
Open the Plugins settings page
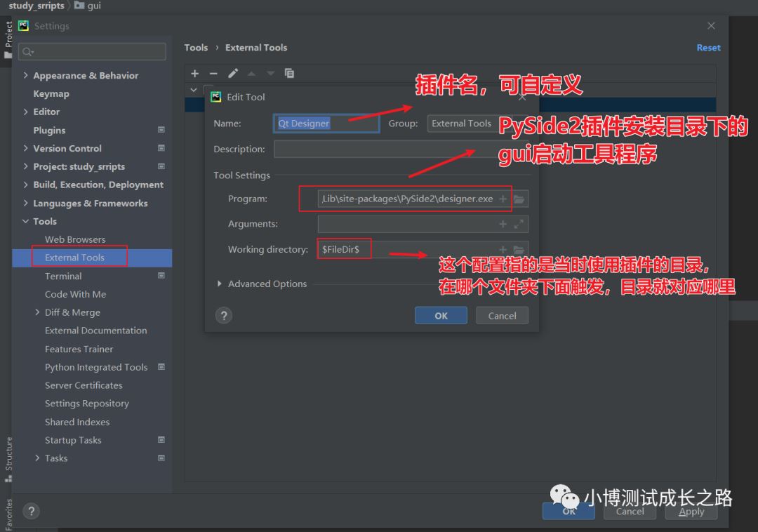(48, 130)
